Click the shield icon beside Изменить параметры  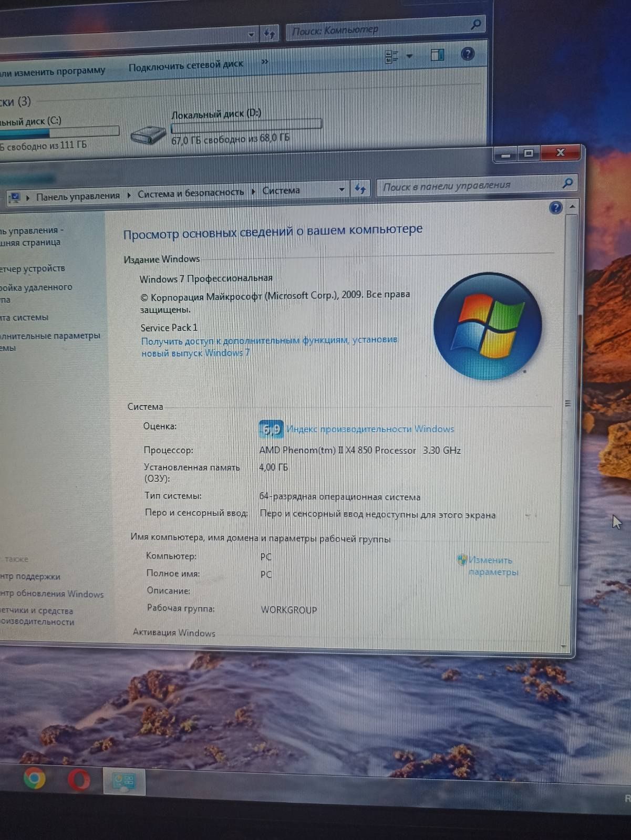(x=462, y=560)
